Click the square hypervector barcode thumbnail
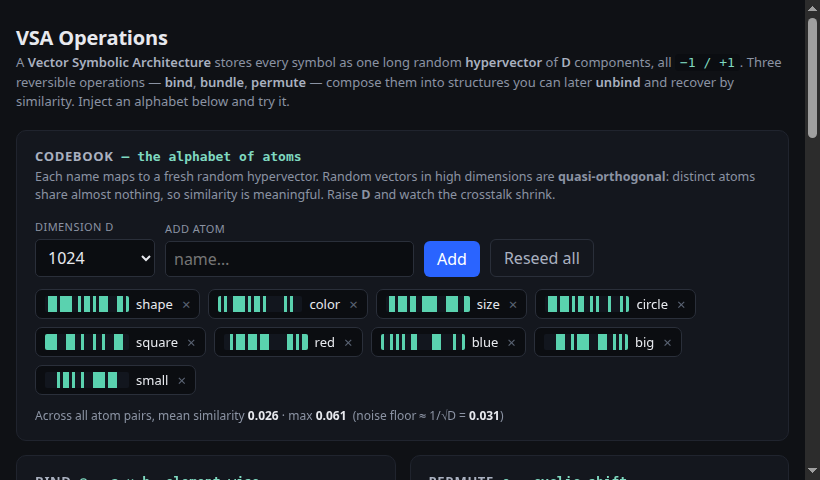 [x=87, y=342]
